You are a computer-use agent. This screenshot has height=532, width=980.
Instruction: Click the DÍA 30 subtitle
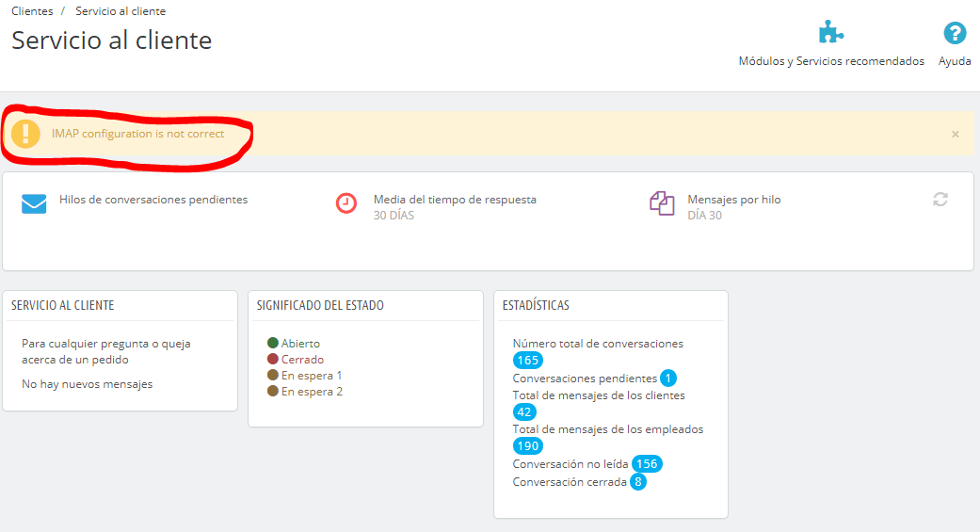704,215
